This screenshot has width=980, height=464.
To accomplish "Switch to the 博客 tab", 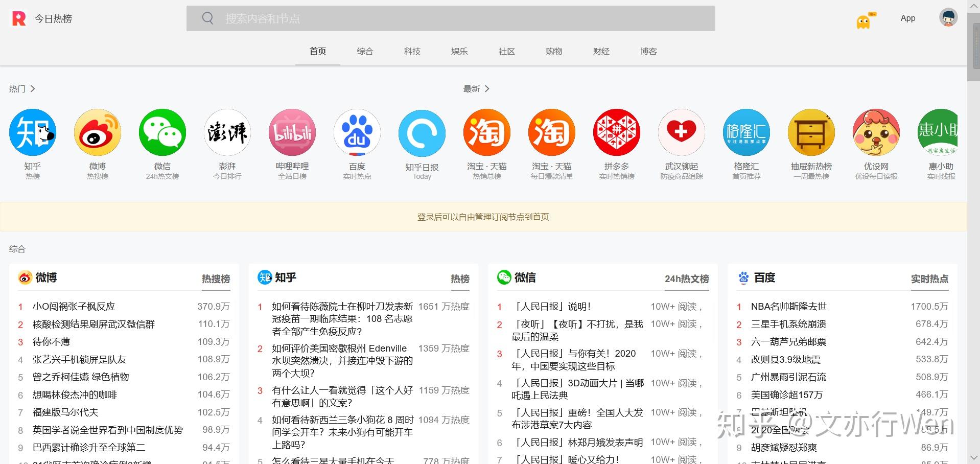I will [648, 51].
